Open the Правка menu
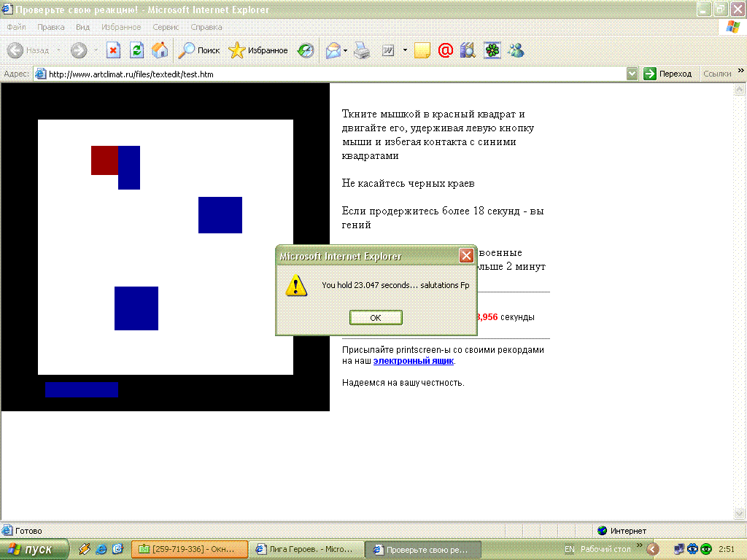This screenshot has height=560, width=747. (x=50, y=27)
